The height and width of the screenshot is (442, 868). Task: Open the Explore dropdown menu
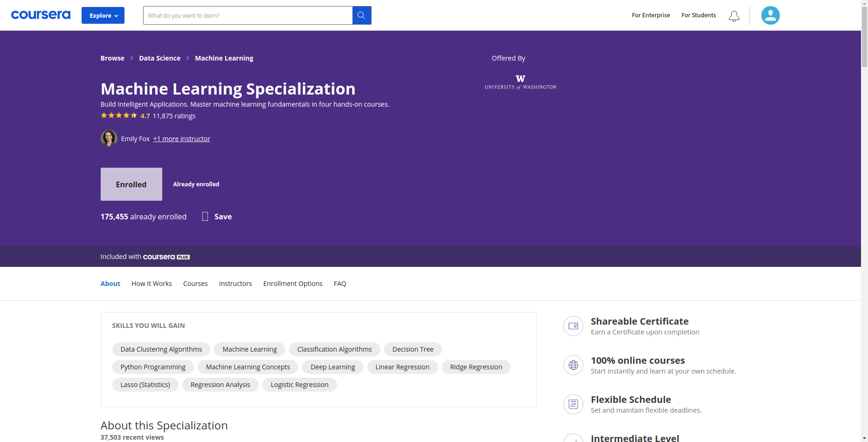[103, 15]
